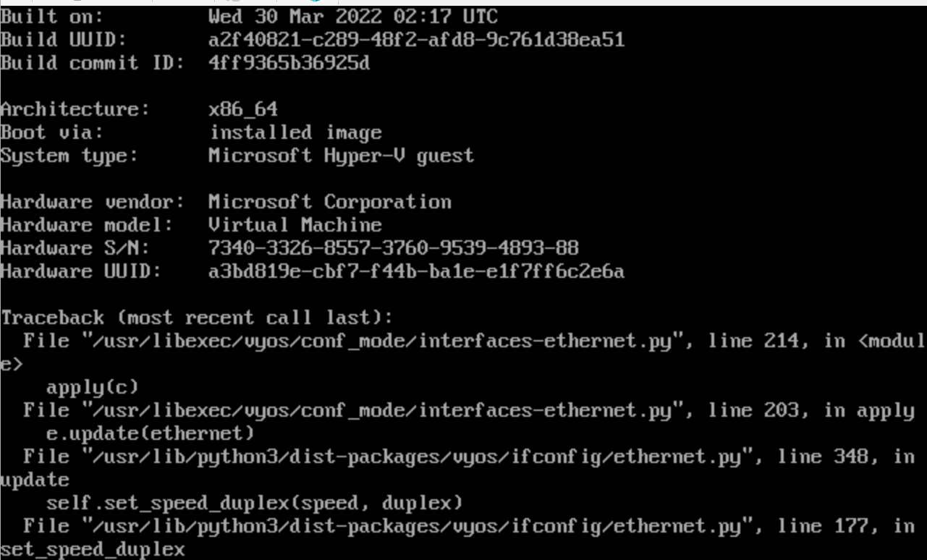
Task: Click "Microsoft Hyper-V guest" system type text
Action: (341, 156)
